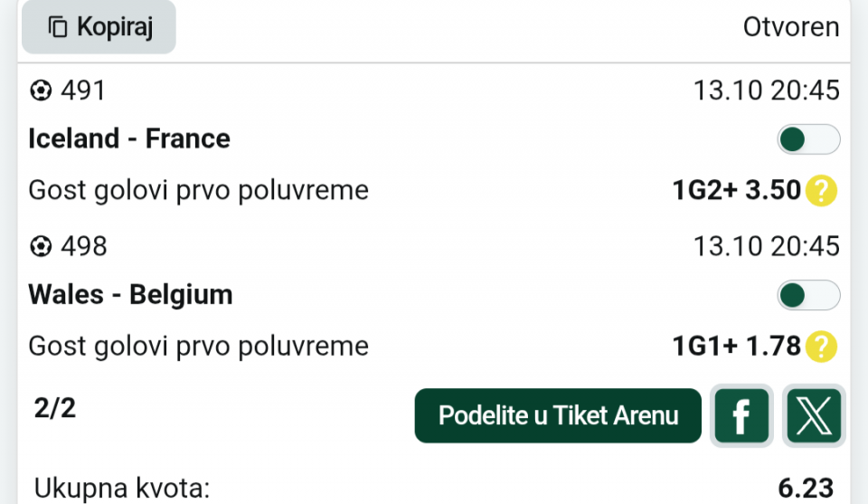Open the Wales - Belgium match
Viewport: 868px width, 504px height.
click(130, 294)
